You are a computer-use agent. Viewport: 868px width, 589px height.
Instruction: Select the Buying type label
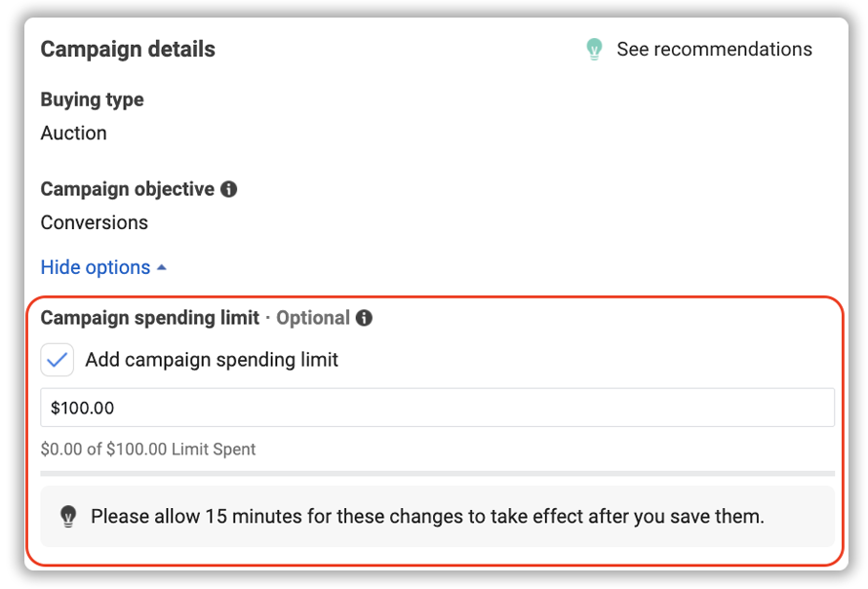93,99
